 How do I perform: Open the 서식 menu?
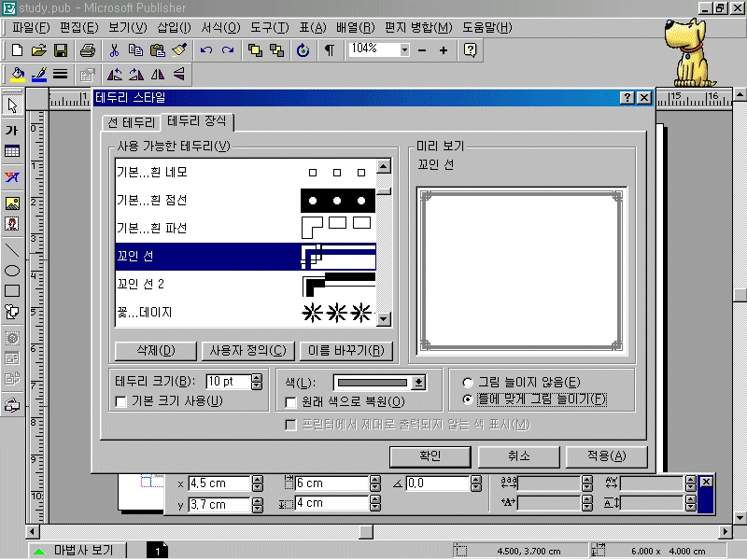219,27
